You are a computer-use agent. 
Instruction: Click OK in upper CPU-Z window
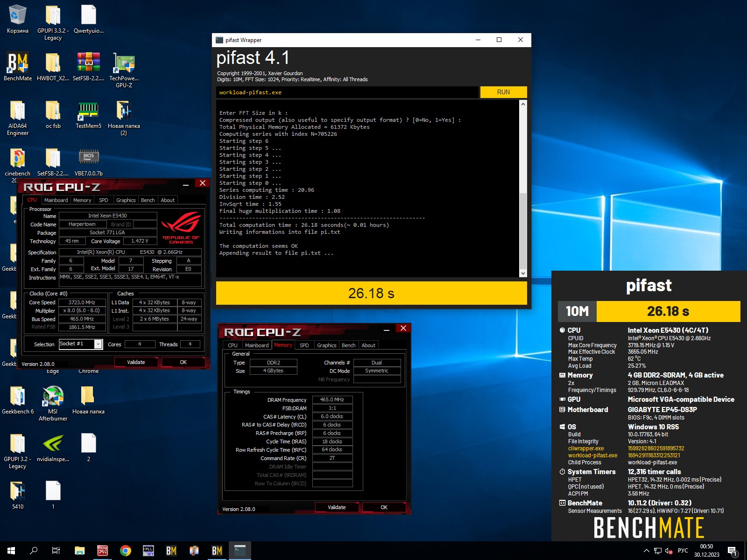click(183, 362)
